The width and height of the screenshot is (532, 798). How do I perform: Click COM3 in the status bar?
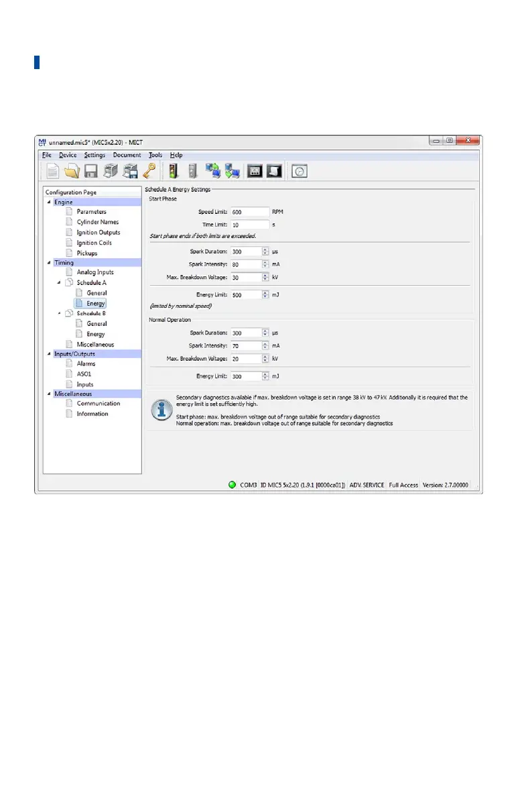248,485
